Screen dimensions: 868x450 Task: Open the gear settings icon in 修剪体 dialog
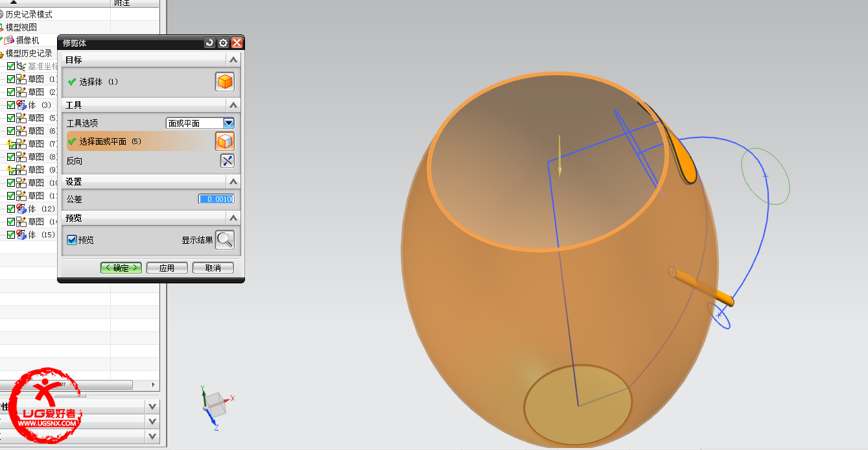(x=223, y=43)
